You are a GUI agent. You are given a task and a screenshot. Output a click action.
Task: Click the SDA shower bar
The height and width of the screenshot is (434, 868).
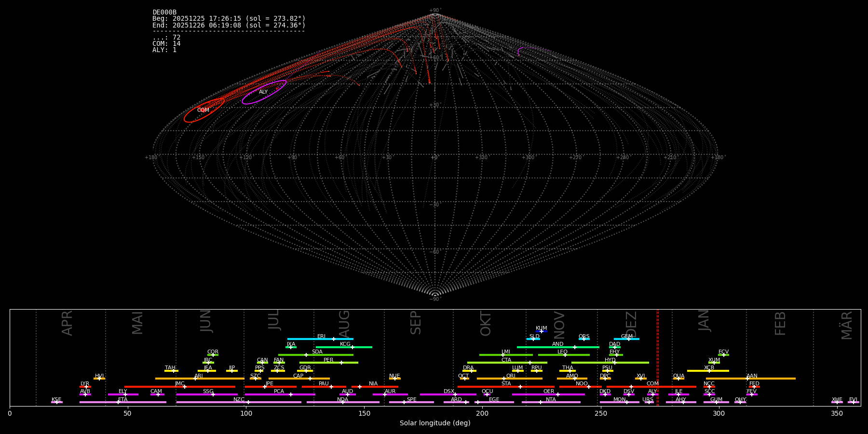pos(316,355)
